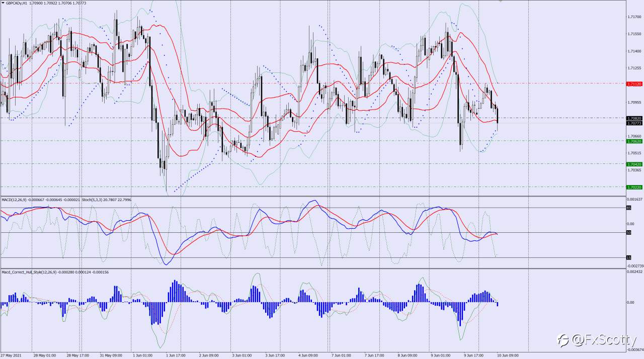Click the 1.71550 price scale label
The image size is (644, 359).
pos(634,34)
